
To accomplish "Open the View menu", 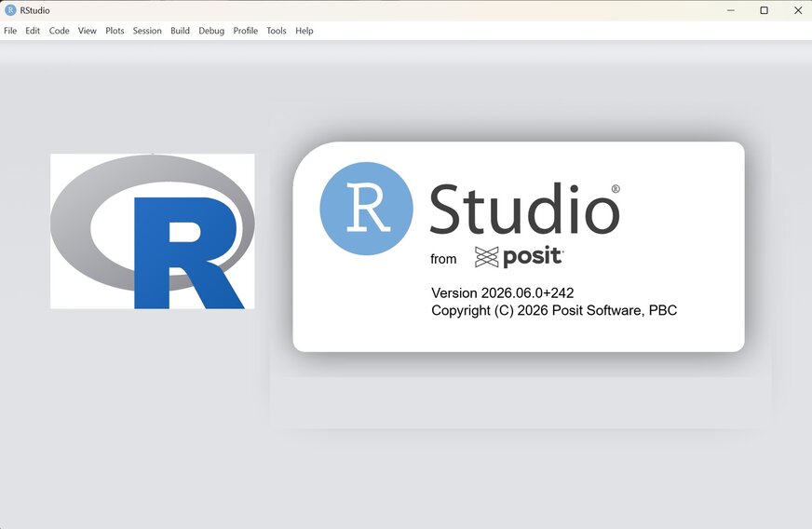I will click(87, 31).
